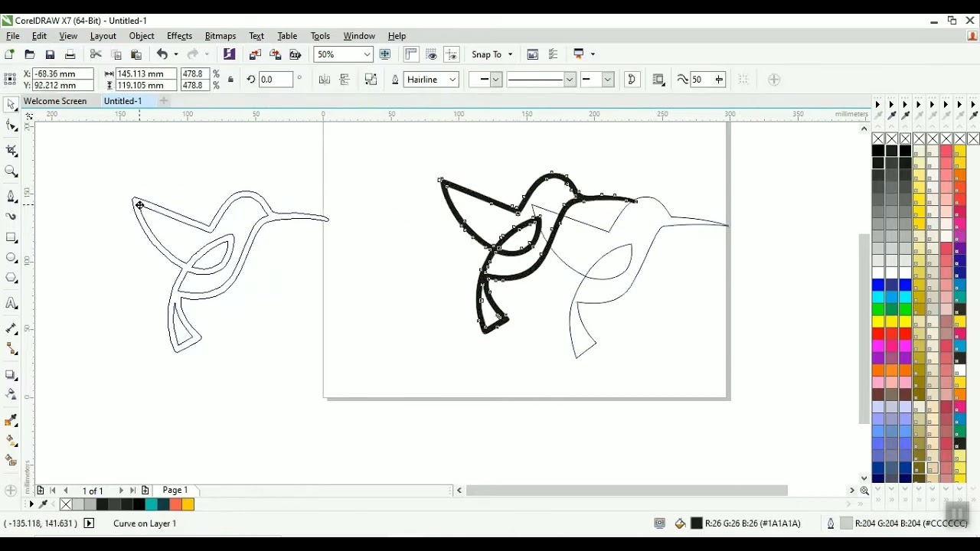Click wrap text options icon

658,80
